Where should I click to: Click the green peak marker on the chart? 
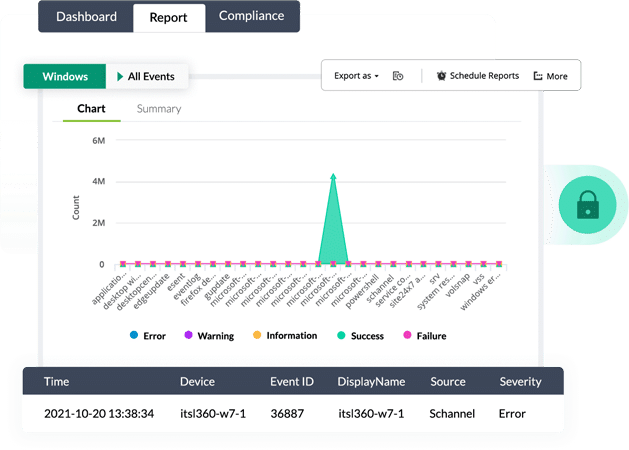pos(333,176)
